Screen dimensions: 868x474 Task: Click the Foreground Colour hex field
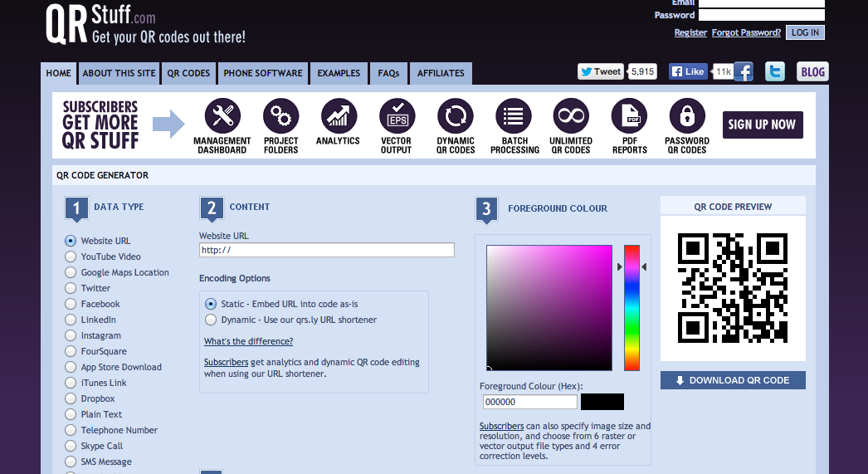tap(529, 402)
